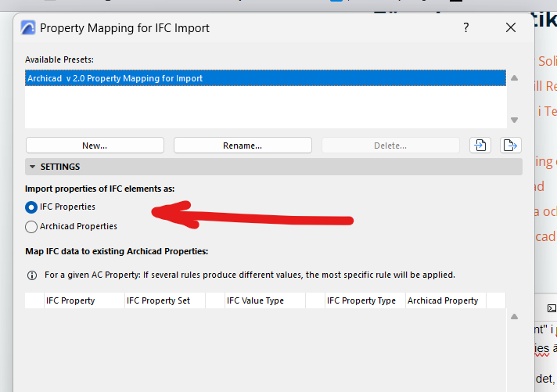Click the presets list scroll down arrow
The height and width of the screenshot is (392, 557).
click(x=514, y=120)
